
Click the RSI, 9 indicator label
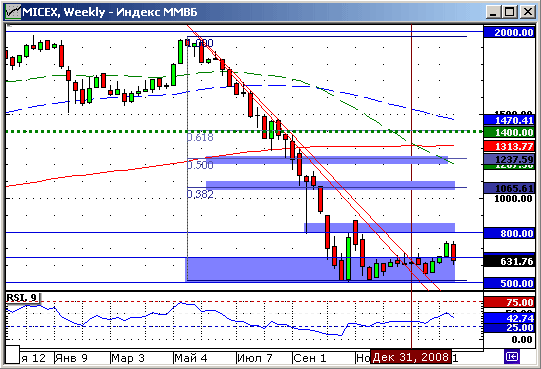[23, 298]
